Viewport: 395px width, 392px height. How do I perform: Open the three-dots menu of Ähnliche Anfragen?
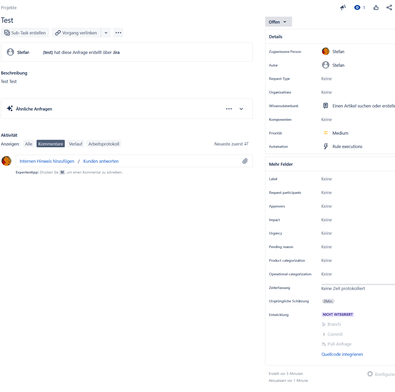point(229,109)
